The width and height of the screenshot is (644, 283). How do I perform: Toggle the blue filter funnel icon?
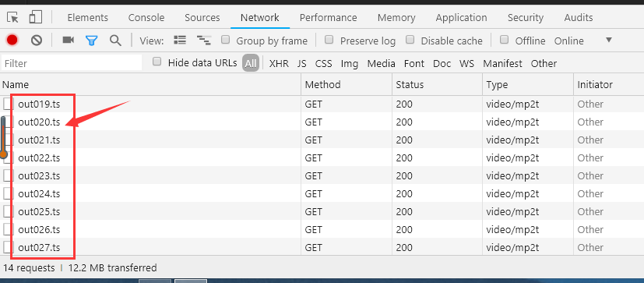[x=92, y=41]
